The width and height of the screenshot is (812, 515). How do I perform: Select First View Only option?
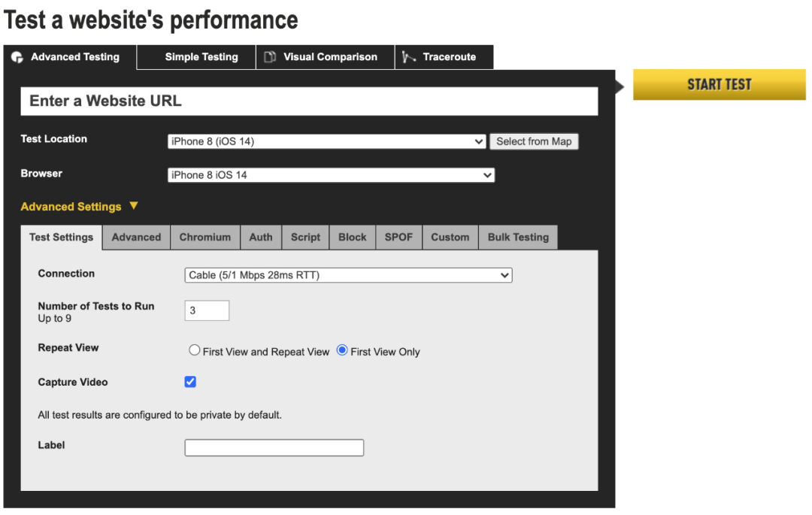point(342,351)
